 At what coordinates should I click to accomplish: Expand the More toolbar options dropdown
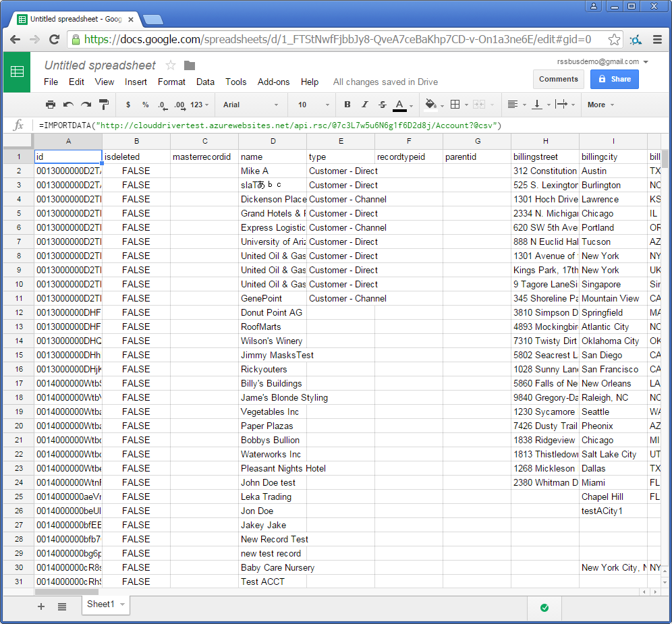pos(600,105)
